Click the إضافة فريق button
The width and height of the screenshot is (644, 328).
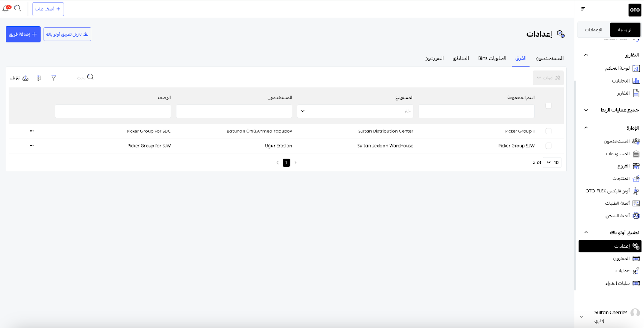coord(23,34)
